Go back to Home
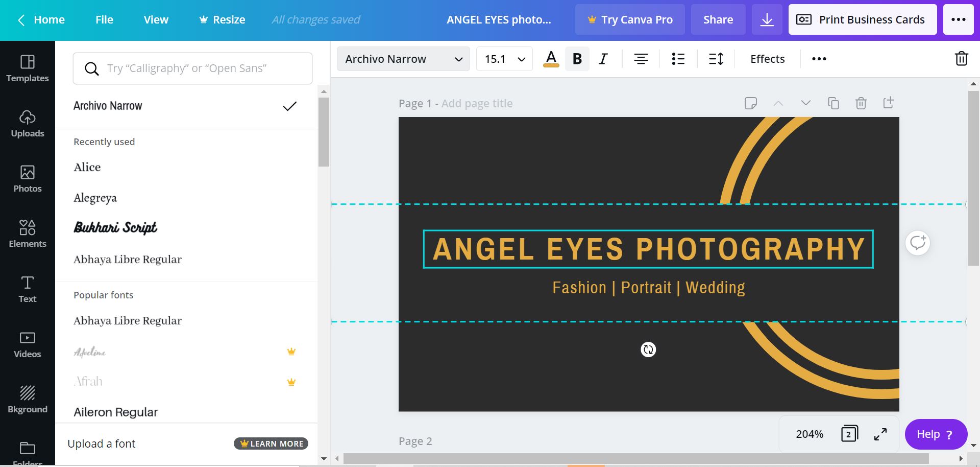Viewport: 980px width, 467px height. coord(41,20)
